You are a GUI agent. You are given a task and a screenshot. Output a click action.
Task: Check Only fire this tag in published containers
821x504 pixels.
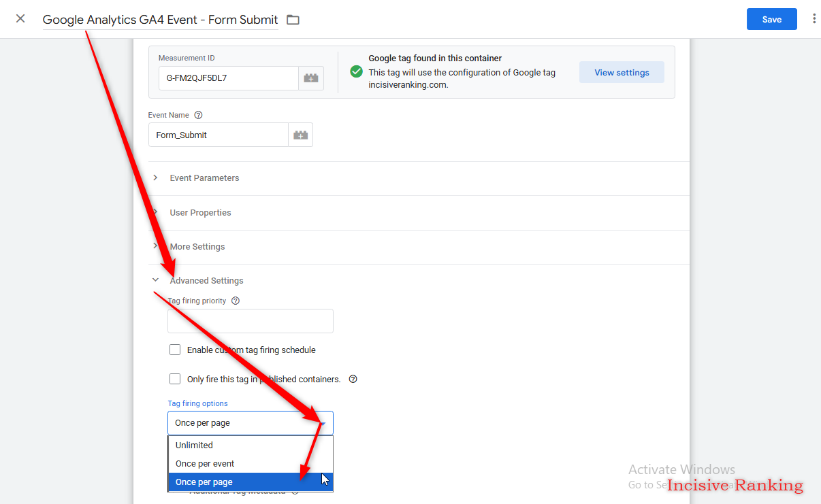pos(175,379)
